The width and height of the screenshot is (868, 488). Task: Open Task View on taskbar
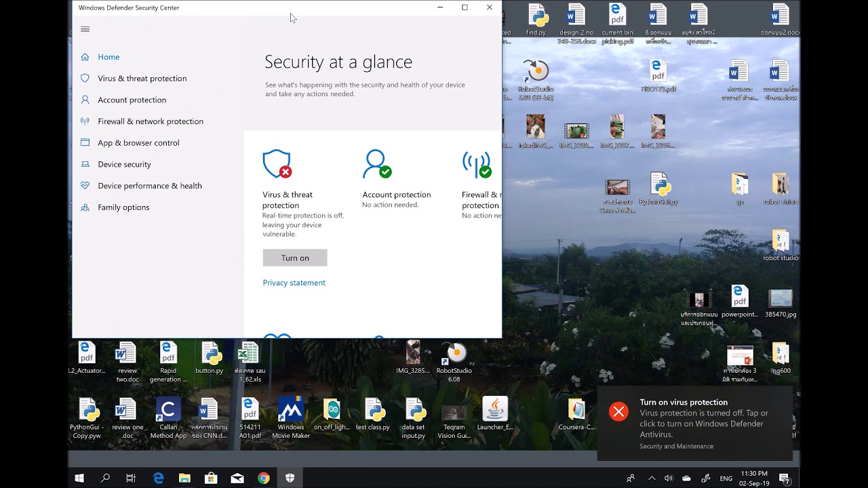tap(131, 478)
